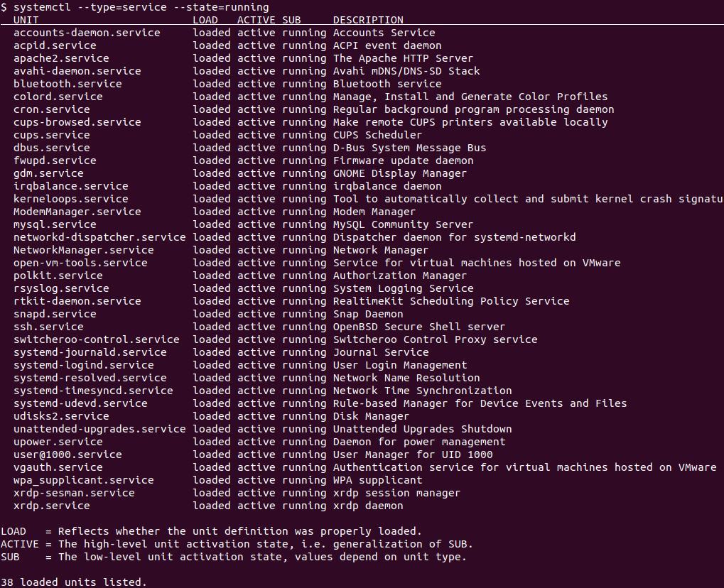Click the cron.service unit name

52,109
